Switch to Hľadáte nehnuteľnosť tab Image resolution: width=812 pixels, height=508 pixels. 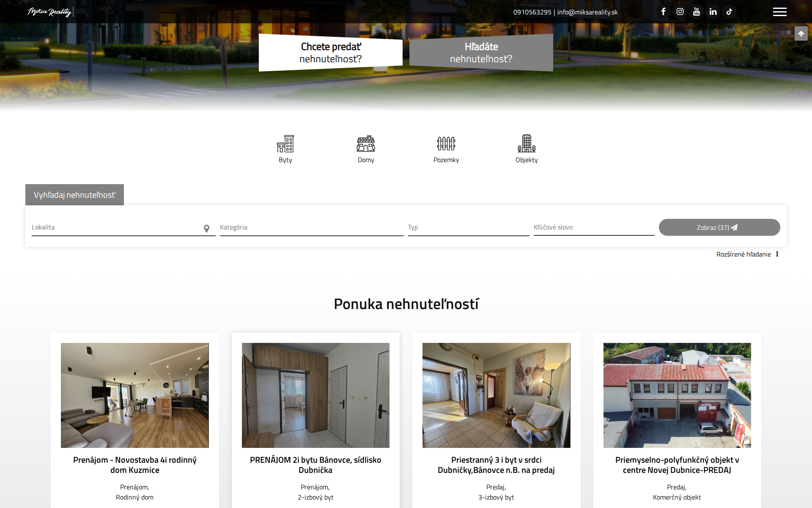click(x=481, y=52)
